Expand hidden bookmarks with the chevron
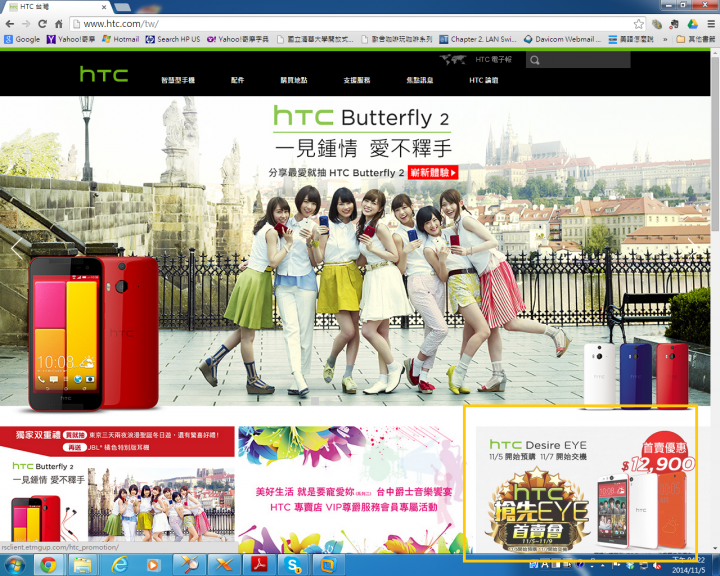Image resolution: width=720 pixels, height=576 pixels. 665,40
